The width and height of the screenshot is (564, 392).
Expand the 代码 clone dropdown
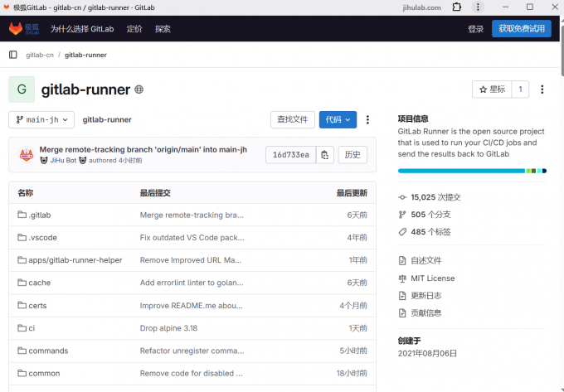click(338, 119)
